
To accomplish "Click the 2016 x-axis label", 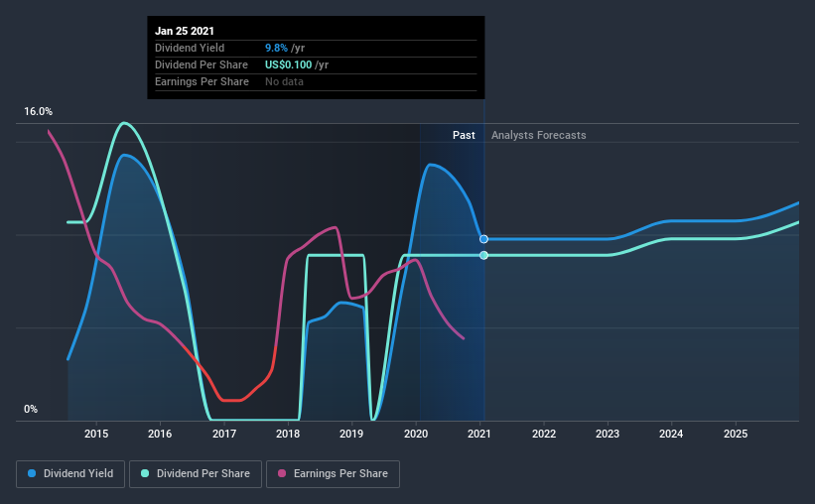I will pos(160,434).
